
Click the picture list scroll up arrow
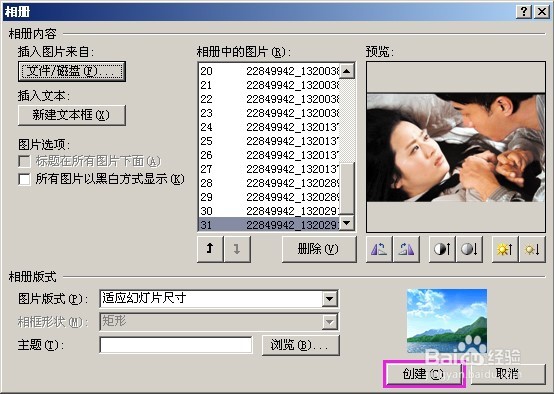(347, 71)
